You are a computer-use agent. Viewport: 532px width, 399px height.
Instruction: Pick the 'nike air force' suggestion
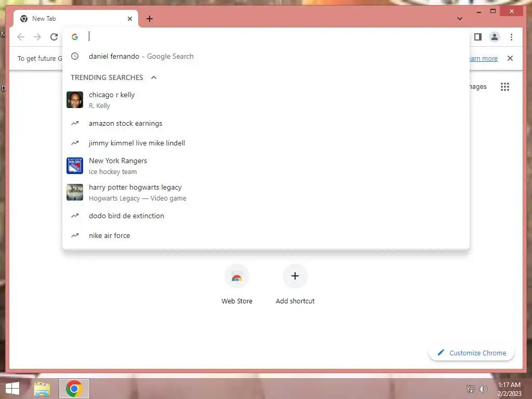click(x=266, y=235)
